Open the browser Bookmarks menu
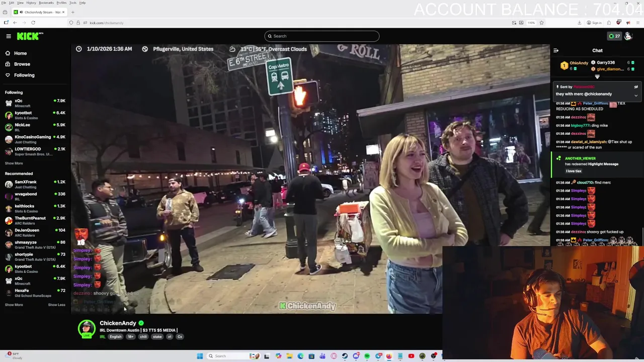644x362 pixels. (x=46, y=3)
